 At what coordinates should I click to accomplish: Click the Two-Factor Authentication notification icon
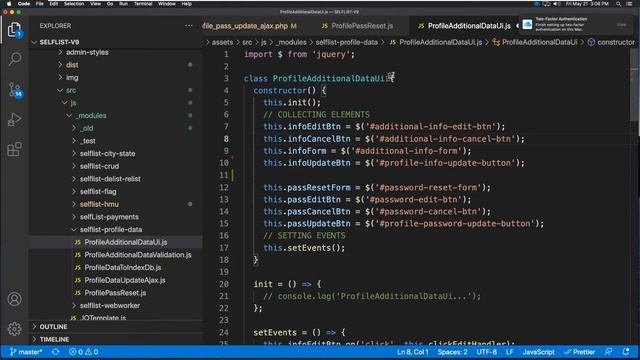coord(527,24)
